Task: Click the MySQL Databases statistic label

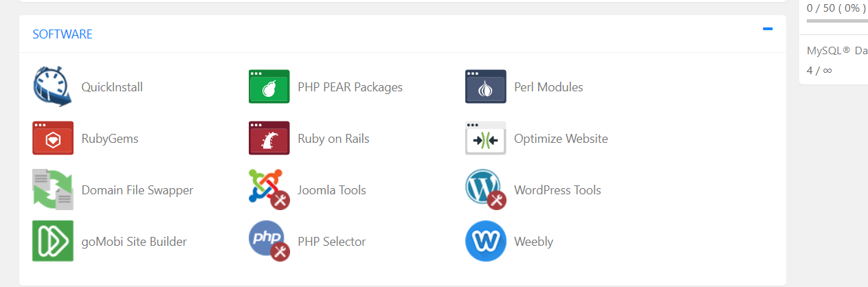Action: 836,50
